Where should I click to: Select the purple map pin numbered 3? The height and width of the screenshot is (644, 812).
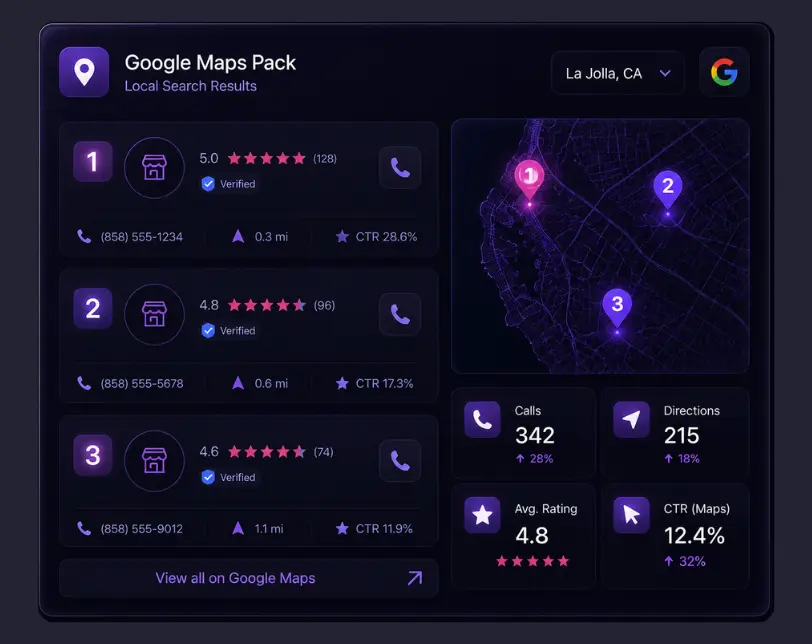coord(617,307)
